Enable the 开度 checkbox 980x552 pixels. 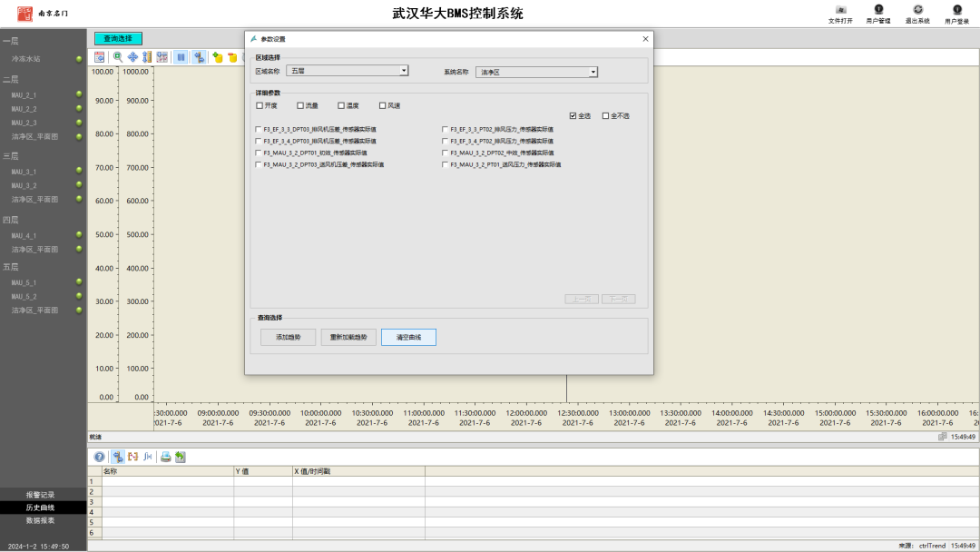pos(260,105)
